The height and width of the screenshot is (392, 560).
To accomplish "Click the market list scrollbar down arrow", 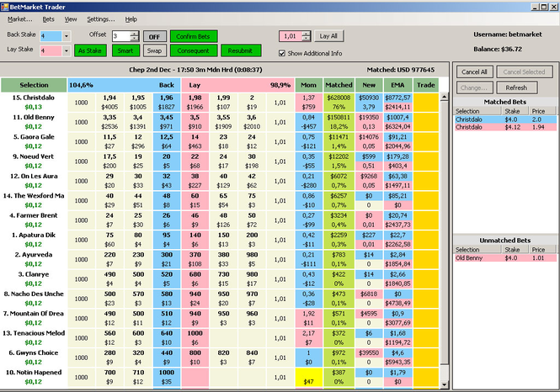I will [x=444, y=384].
